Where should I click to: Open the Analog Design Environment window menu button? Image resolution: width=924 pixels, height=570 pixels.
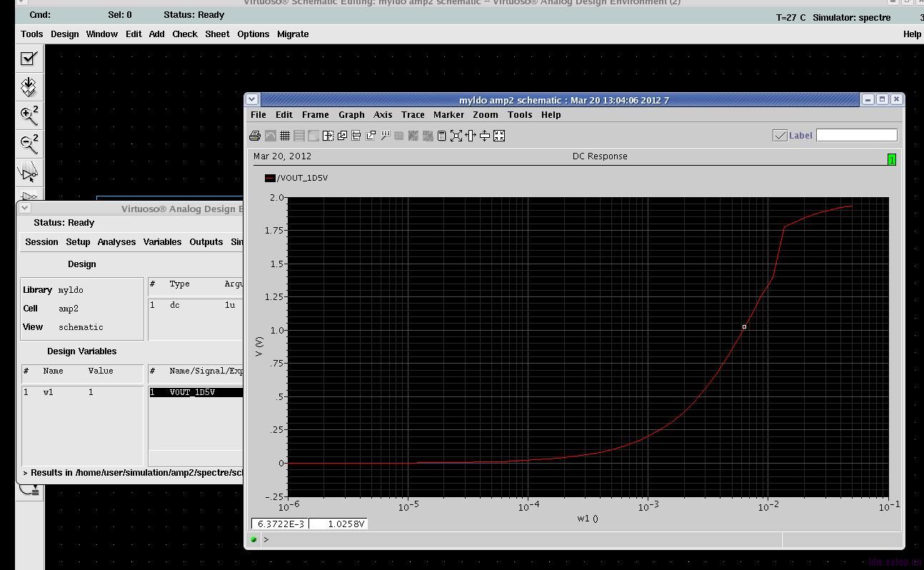[25, 209]
